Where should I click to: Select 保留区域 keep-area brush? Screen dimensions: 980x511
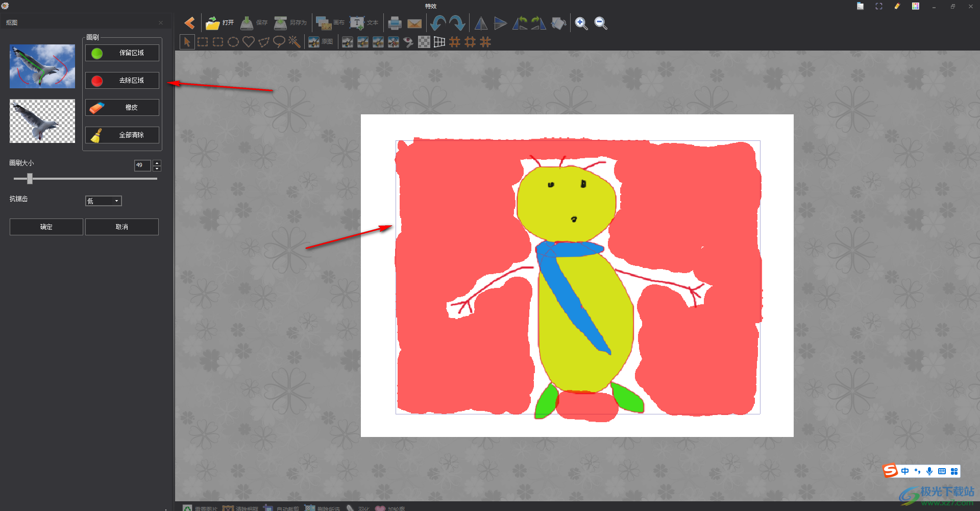[x=122, y=53]
